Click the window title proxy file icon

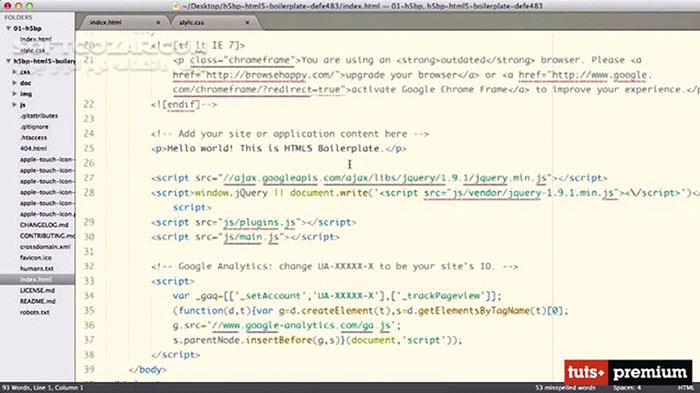click(176, 6)
